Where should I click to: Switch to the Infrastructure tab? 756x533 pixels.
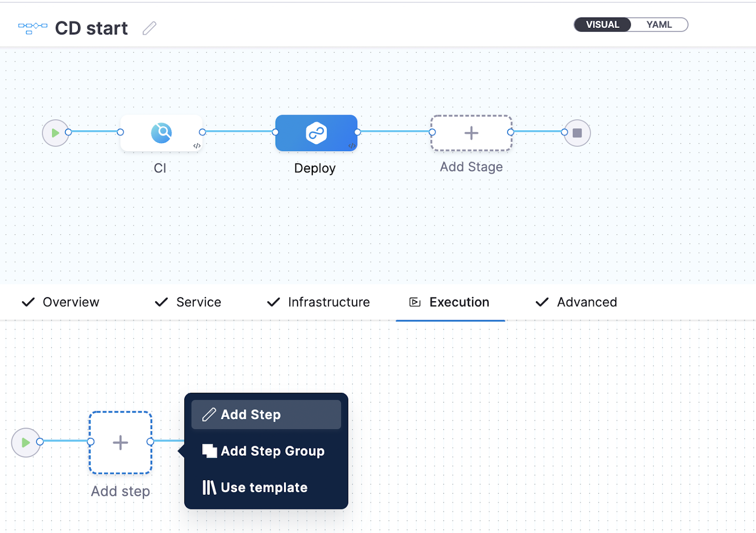[328, 302]
